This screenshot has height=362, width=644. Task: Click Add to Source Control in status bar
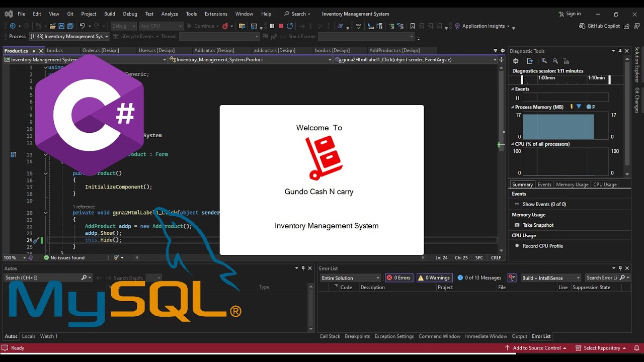(x=536, y=348)
